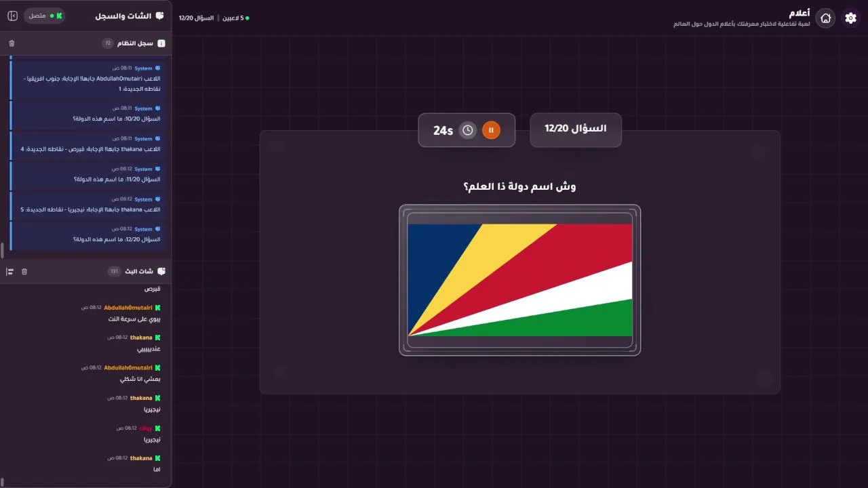Image resolution: width=868 pixels, height=488 pixels.
Task: Click the Kick icon beside Abdullah0mutairi above يمشي انا شكلي
Action: click(x=157, y=367)
